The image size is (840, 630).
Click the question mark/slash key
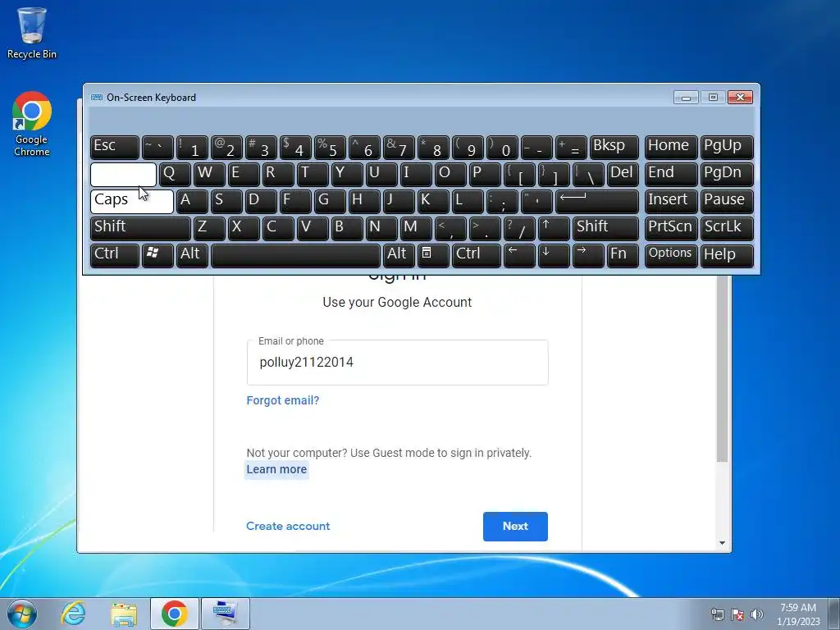(x=519, y=228)
